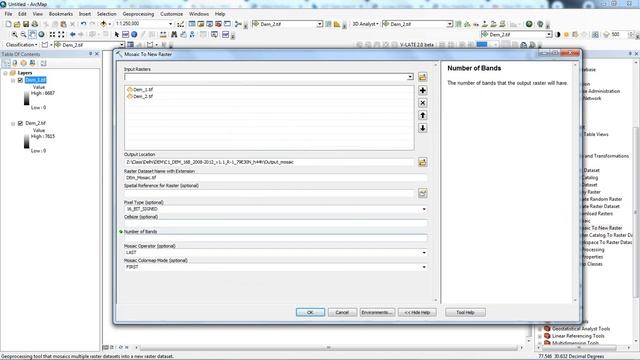Image resolution: width=640 pixels, height=360 pixels.
Task: Open the Classification dropdown
Action: 22,45
